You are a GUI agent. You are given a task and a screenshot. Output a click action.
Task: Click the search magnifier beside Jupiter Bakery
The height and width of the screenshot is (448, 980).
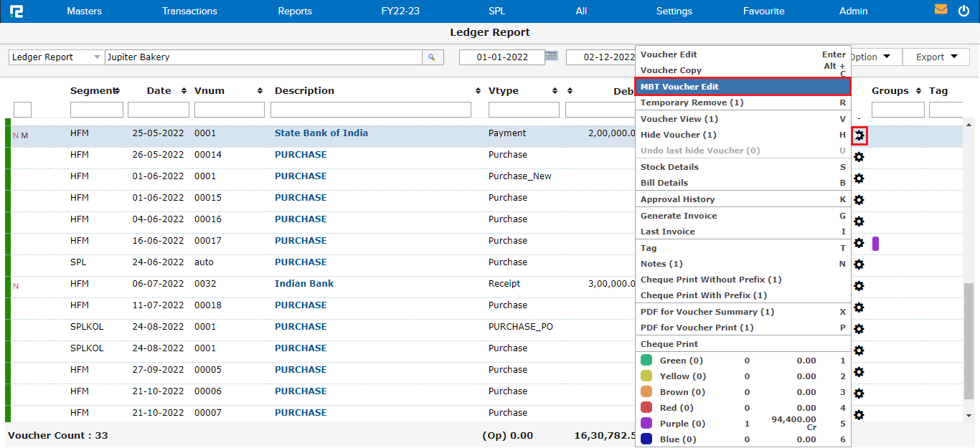432,57
